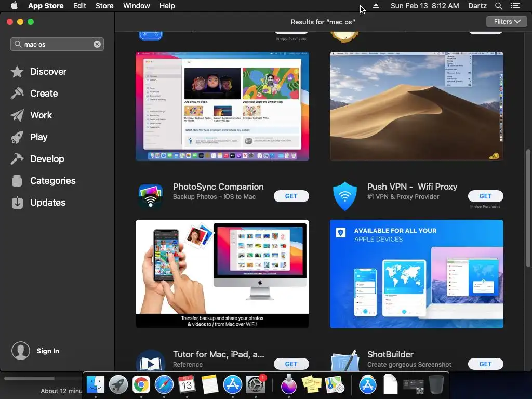Open the ShotBuilder app icon

click(345, 361)
